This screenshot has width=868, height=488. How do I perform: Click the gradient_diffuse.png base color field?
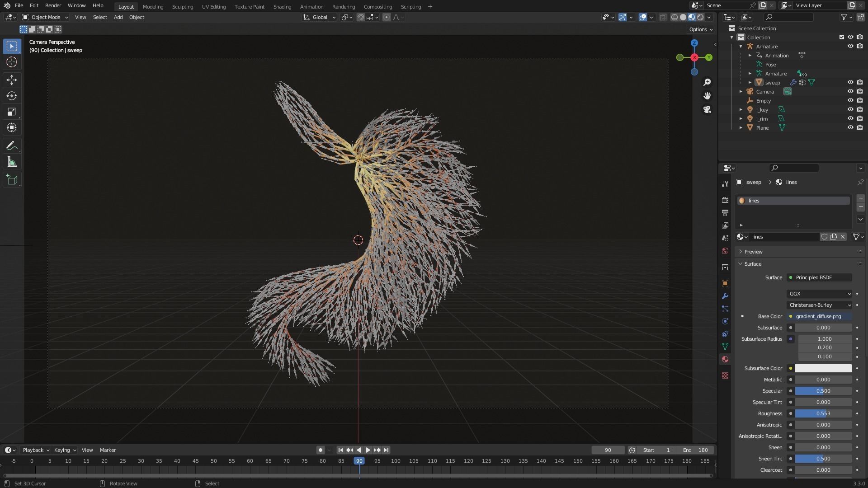820,316
